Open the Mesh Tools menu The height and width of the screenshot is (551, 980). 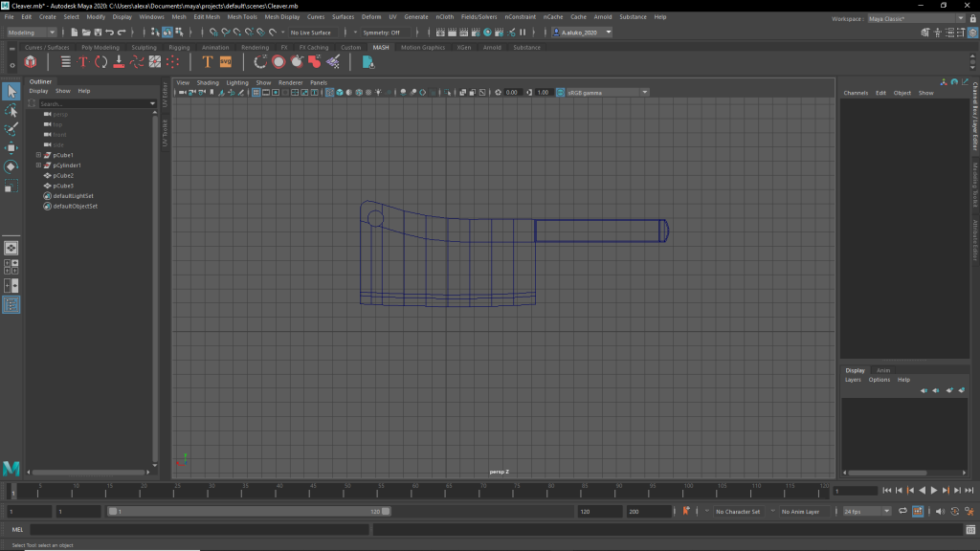(241, 16)
